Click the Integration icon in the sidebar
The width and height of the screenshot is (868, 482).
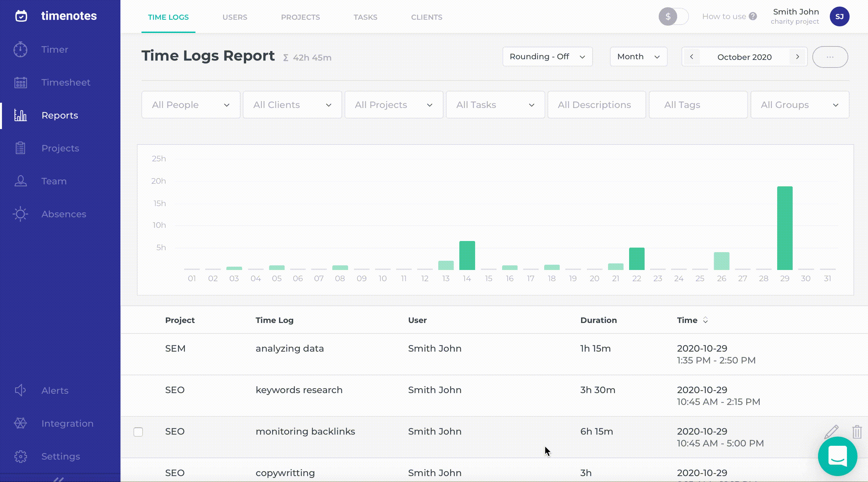(20, 423)
